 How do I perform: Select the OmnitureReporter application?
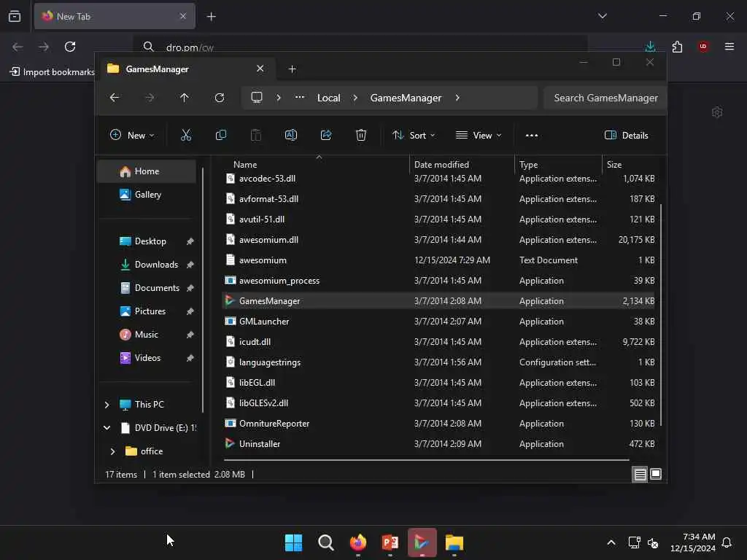pos(438,424)
